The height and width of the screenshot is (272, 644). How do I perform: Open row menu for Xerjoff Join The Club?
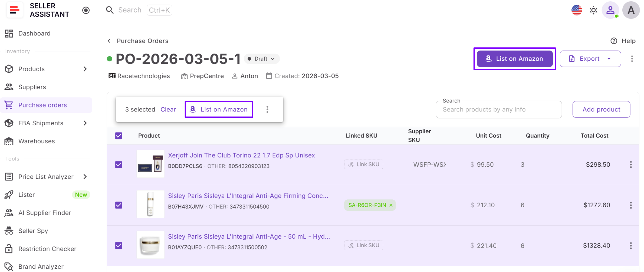click(x=630, y=165)
